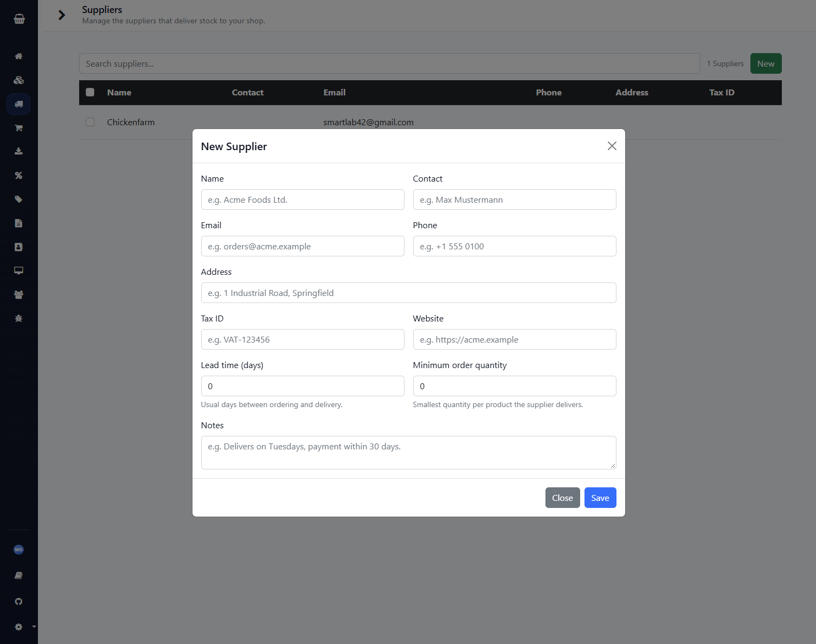
Task: Open the address book sidebar icon
Action: point(18,247)
